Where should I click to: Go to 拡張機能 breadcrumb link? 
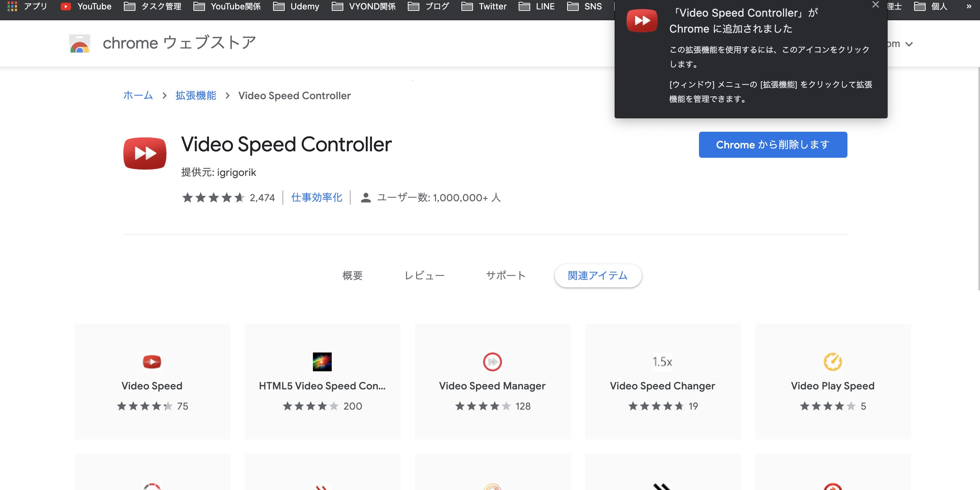(x=196, y=95)
